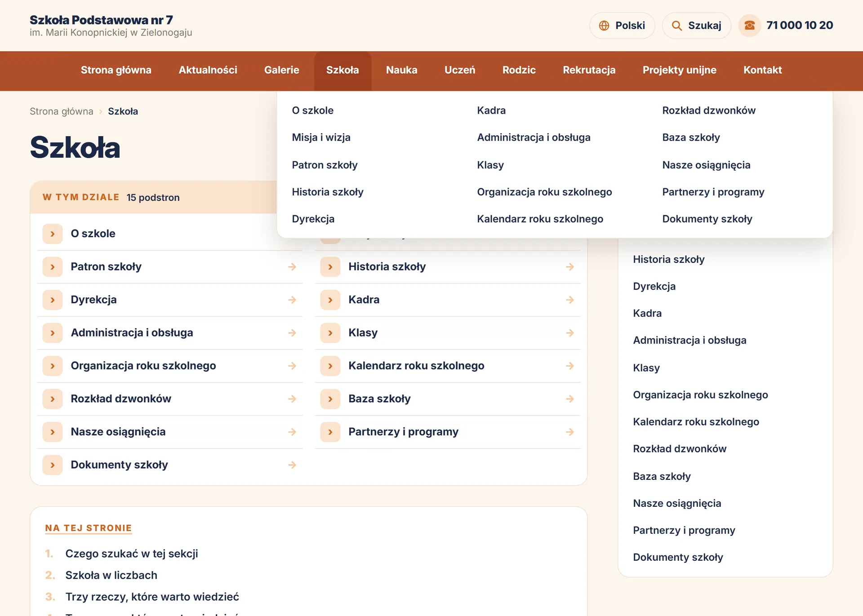863x616 pixels.
Task: Click the Strona główna breadcrumb link
Action: point(62,111)
